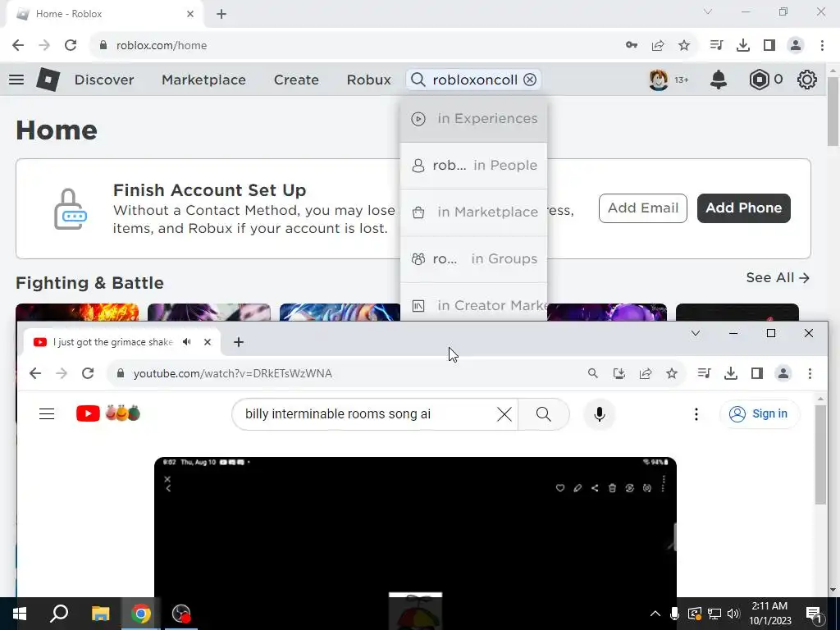840x630 pixels.
Task: Open the Robux page link
Action: pos(368,80)
